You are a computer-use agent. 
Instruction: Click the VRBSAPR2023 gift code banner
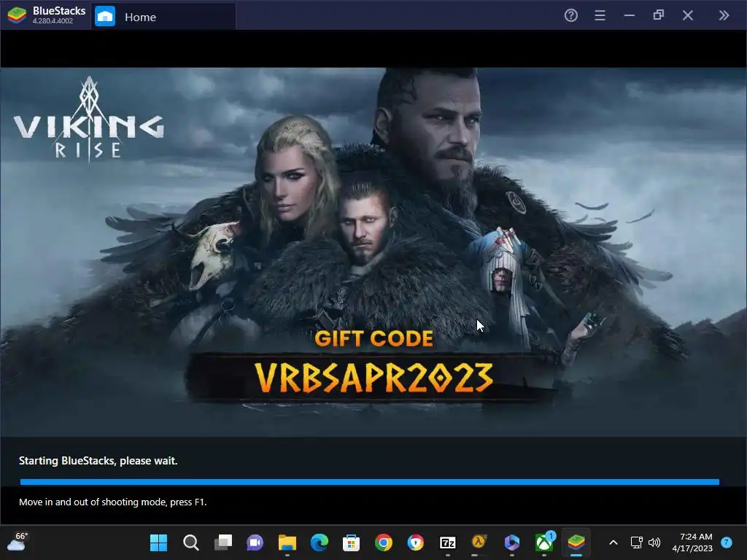click(373, 378)
